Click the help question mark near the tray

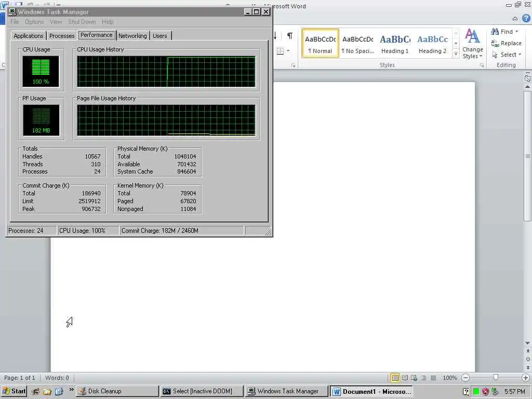(x=466, y=392)
